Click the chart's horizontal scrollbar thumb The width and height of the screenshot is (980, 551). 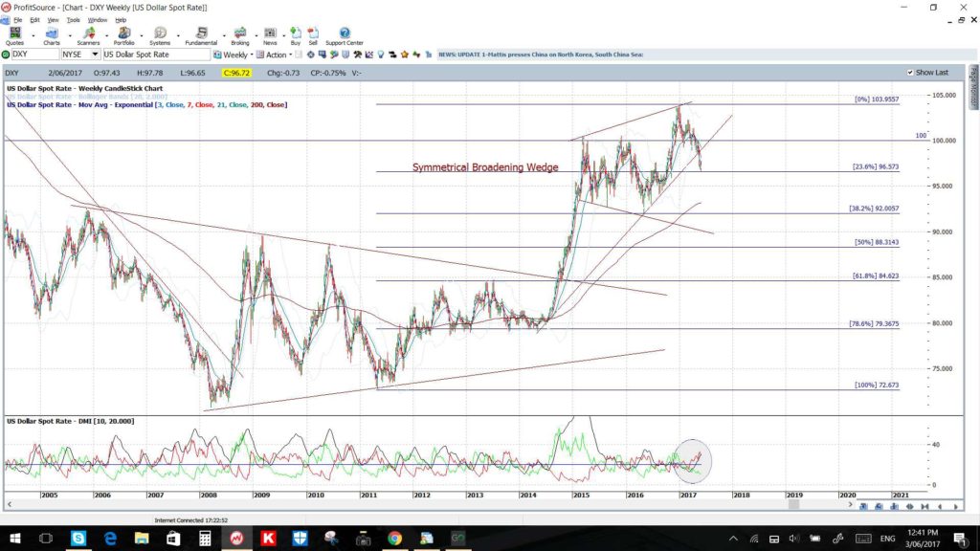(x=793, y=505)
